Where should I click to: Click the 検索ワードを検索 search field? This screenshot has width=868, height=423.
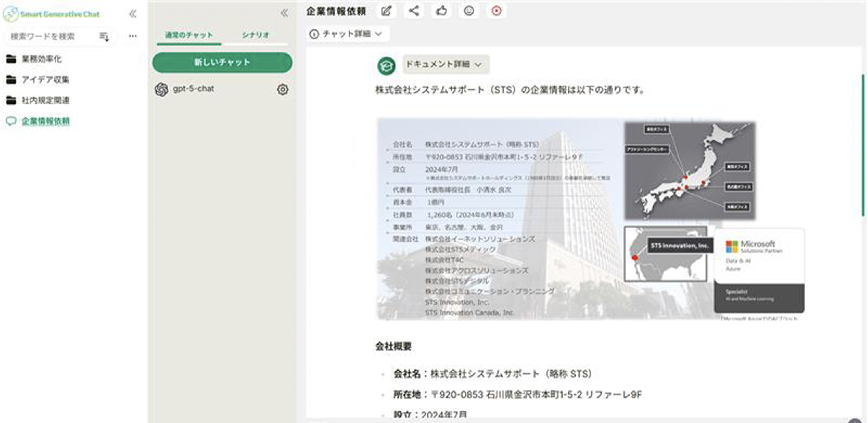coord(51,37)
